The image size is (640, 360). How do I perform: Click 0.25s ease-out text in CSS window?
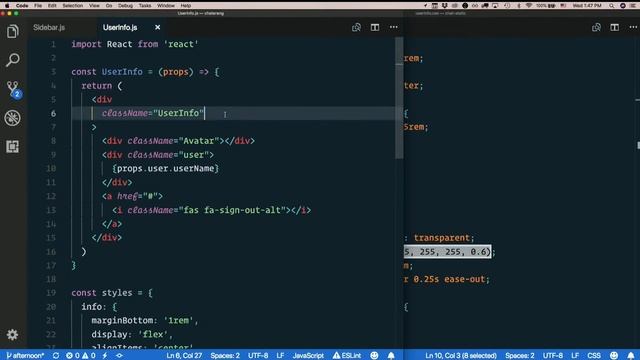pos(449,279)
